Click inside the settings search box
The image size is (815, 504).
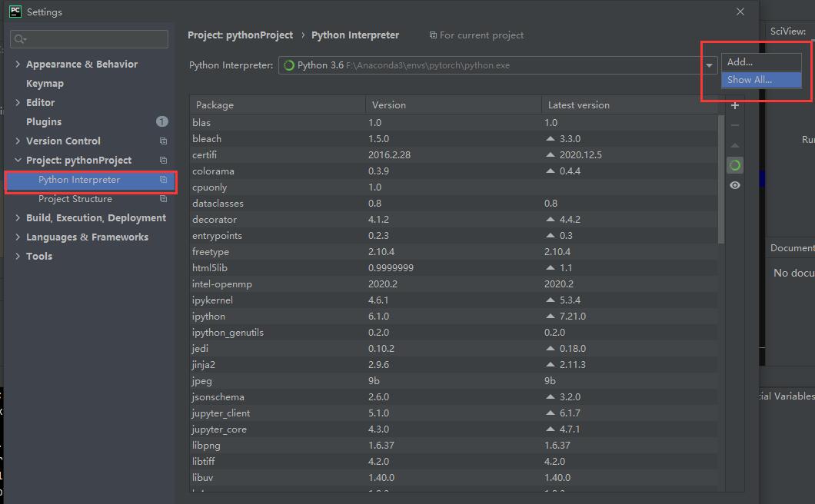click(x=88, y=38)
